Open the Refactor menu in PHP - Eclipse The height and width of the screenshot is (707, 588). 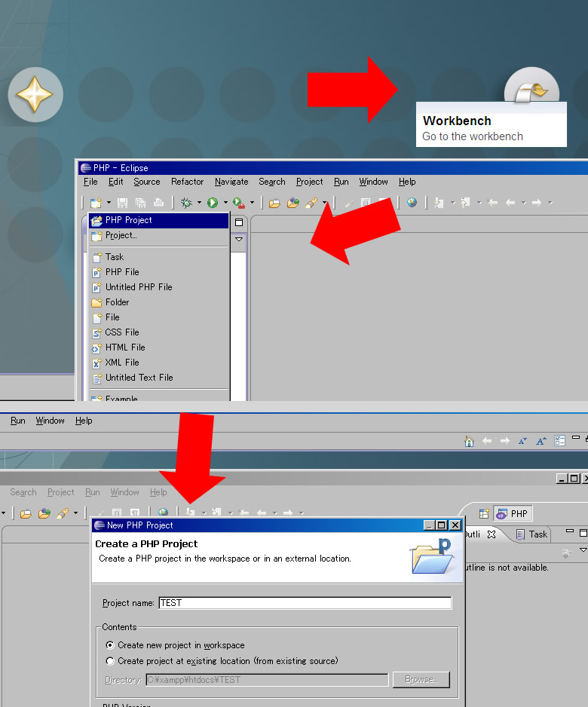(187, 182)
